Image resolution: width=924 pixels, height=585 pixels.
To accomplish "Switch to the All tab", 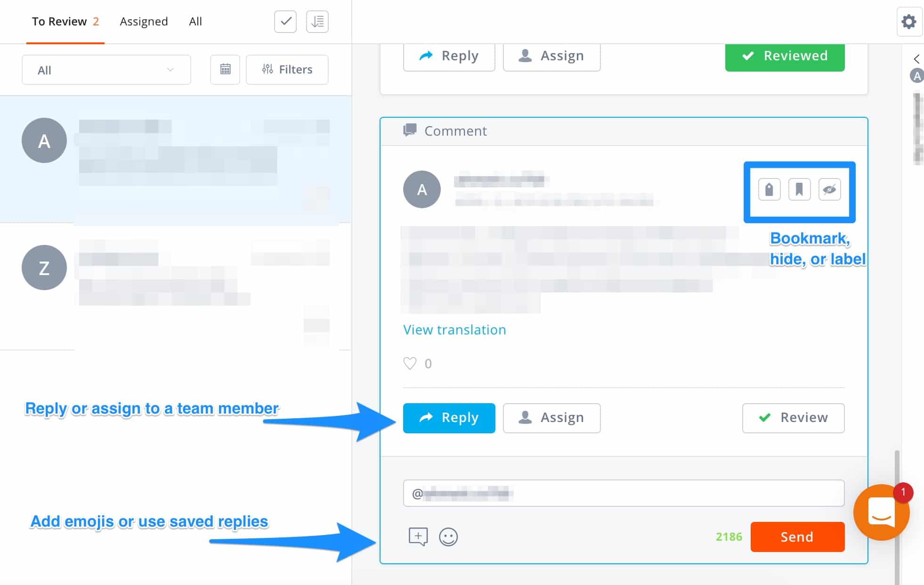I will (x=195, y=22).
